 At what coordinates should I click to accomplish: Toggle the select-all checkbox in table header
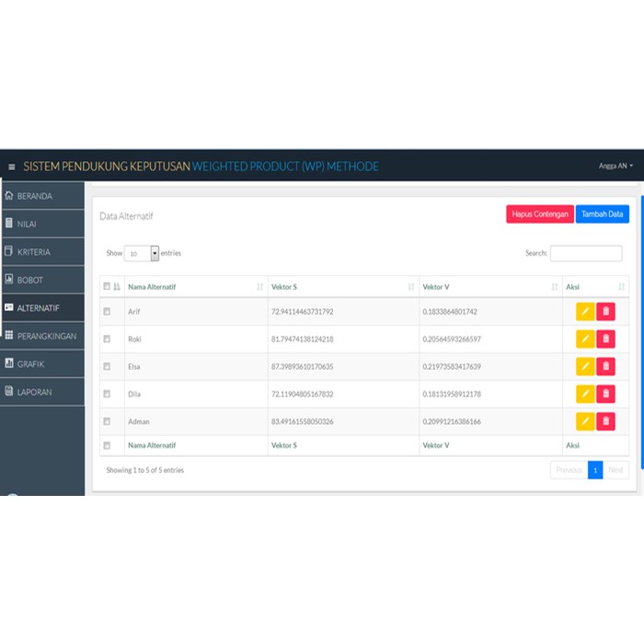[107, 286]
